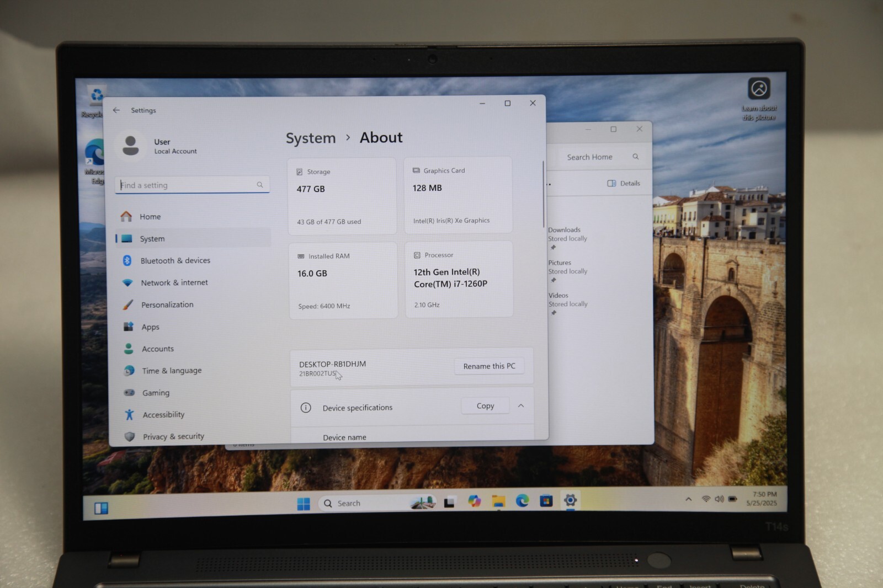The image size is (883, 588).
Task: Click the DESKTOP-RB1DHJM computer name
Action: point(333,364)
